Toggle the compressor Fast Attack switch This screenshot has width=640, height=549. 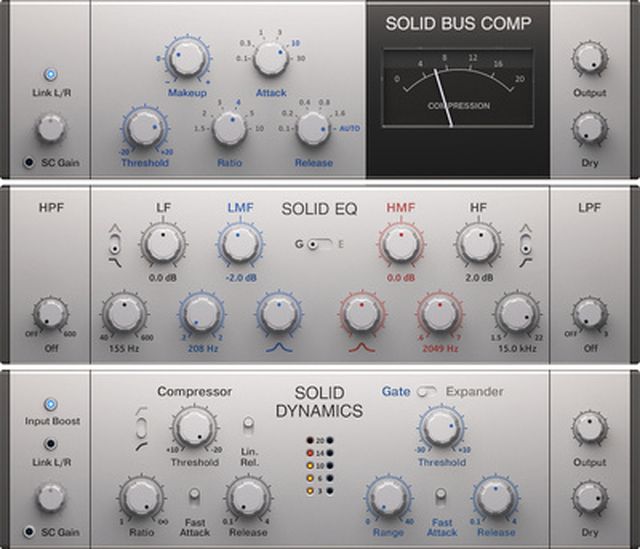[194, 495]
